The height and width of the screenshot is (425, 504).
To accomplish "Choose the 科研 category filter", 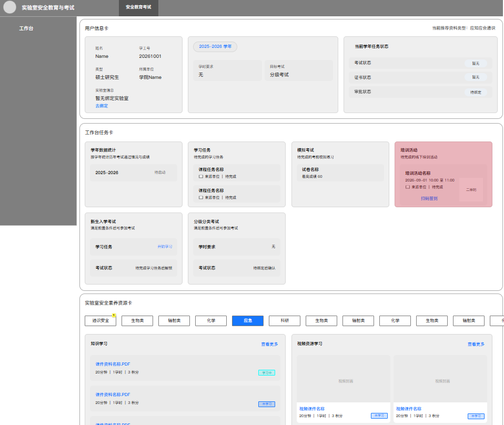I will 285,320.
